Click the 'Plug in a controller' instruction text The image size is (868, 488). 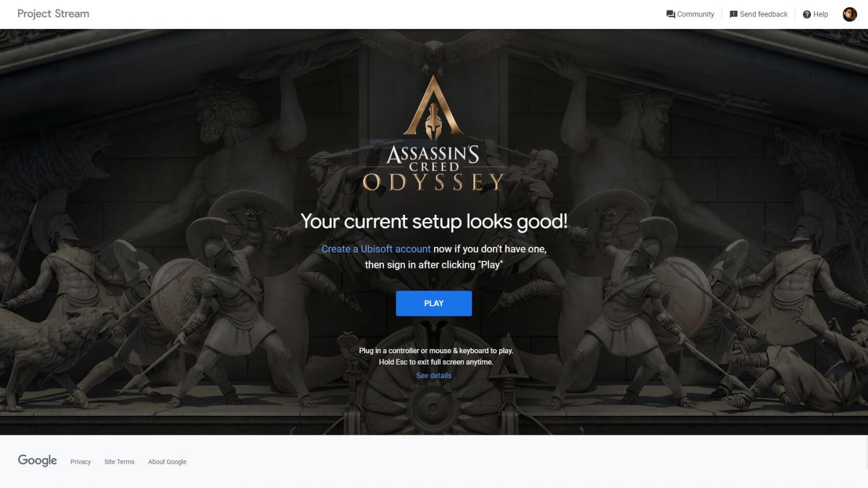[x=436, y=351]
